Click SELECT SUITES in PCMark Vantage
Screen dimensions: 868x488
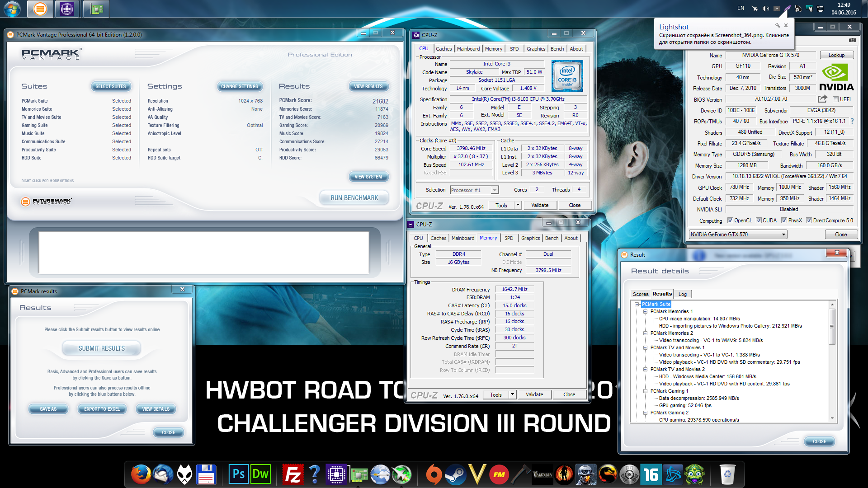coord(111,86)
